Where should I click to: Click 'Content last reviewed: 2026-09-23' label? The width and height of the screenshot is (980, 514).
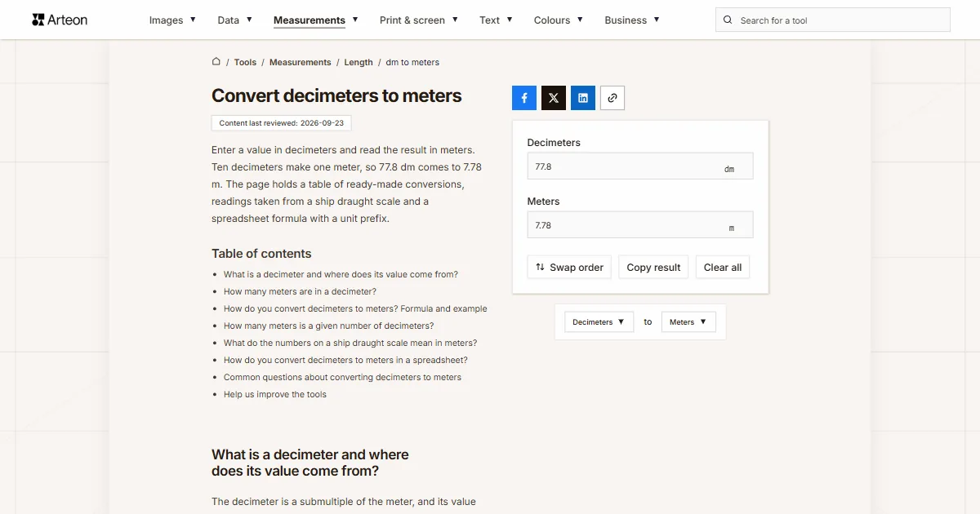pos(282,123)
